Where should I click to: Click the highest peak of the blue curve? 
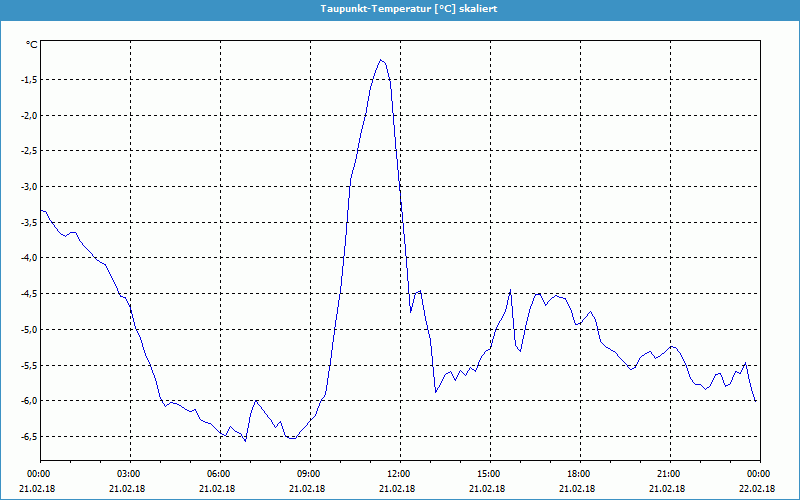tap(381, 60)
